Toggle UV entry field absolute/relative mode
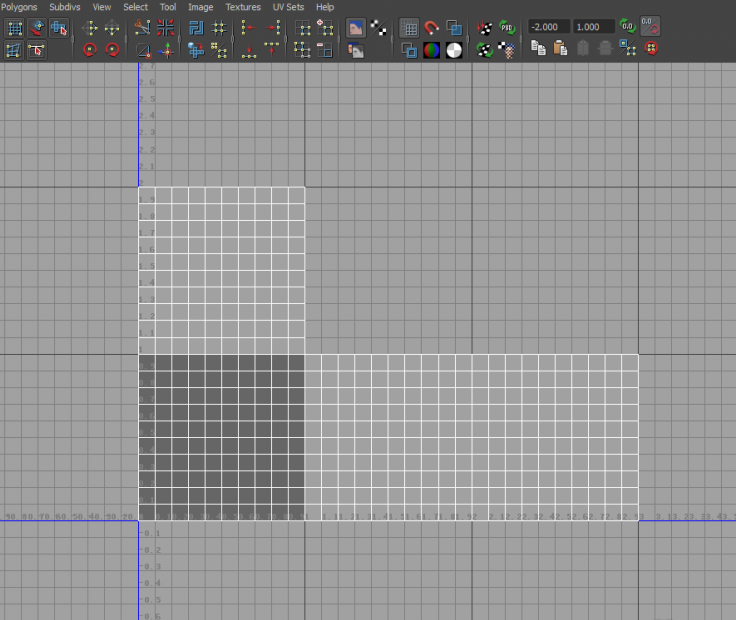 coord(650,26)
